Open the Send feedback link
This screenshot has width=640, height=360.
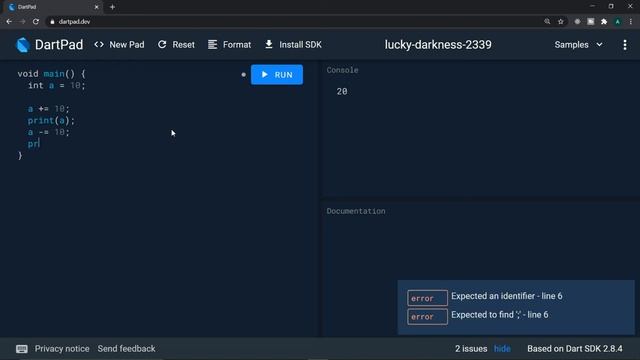click(126, 349)
